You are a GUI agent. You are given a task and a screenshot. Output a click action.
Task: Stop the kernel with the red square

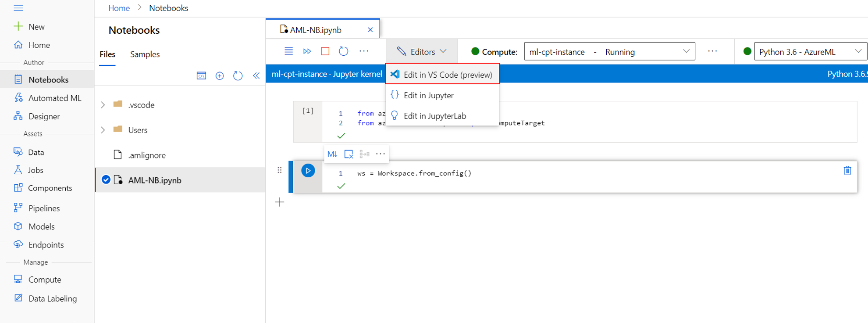[325, 51]
